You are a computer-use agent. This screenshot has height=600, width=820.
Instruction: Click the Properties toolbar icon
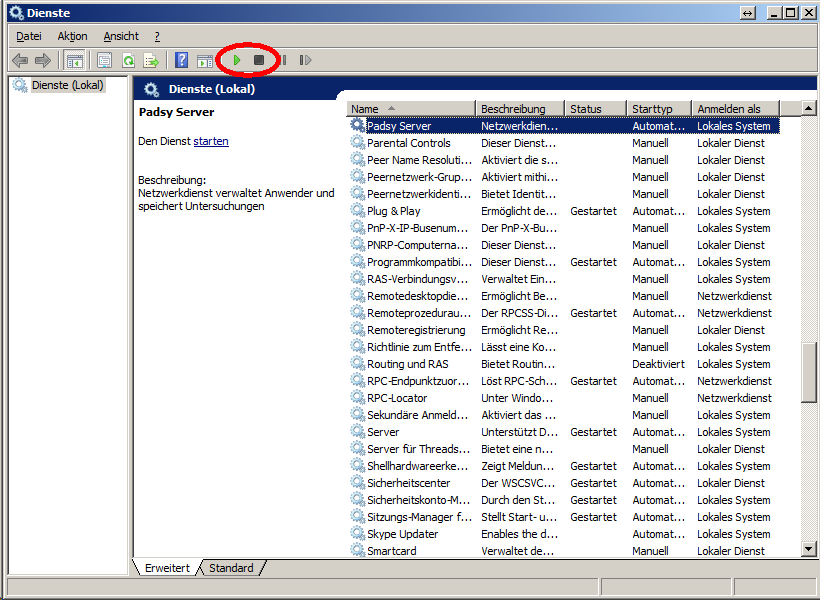(104, 60)
